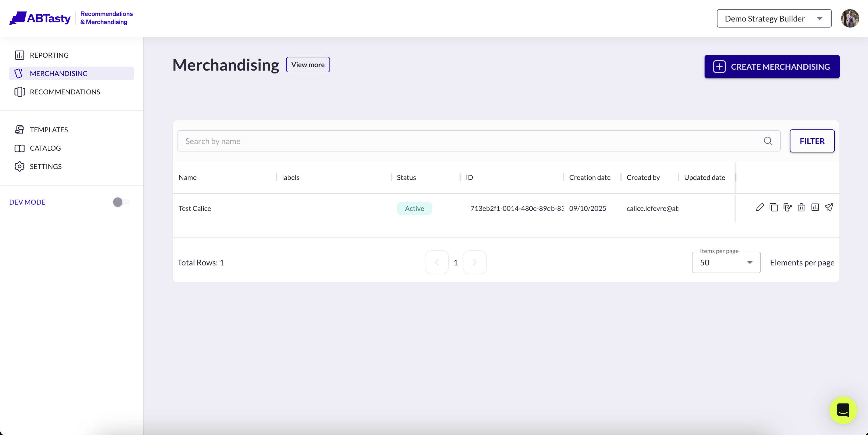The image size is (868, 435).
Task: Open the chat support bubble
Action: click(843, 410)
